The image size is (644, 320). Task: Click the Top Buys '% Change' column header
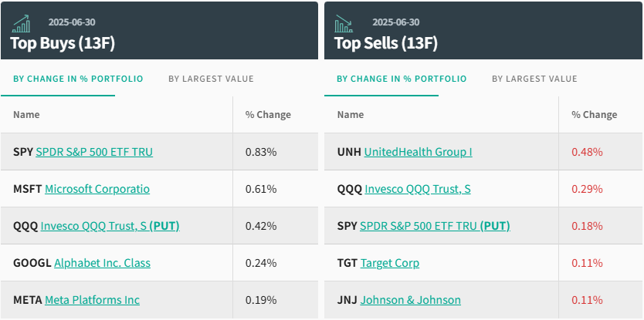click(x=268, y=115)
